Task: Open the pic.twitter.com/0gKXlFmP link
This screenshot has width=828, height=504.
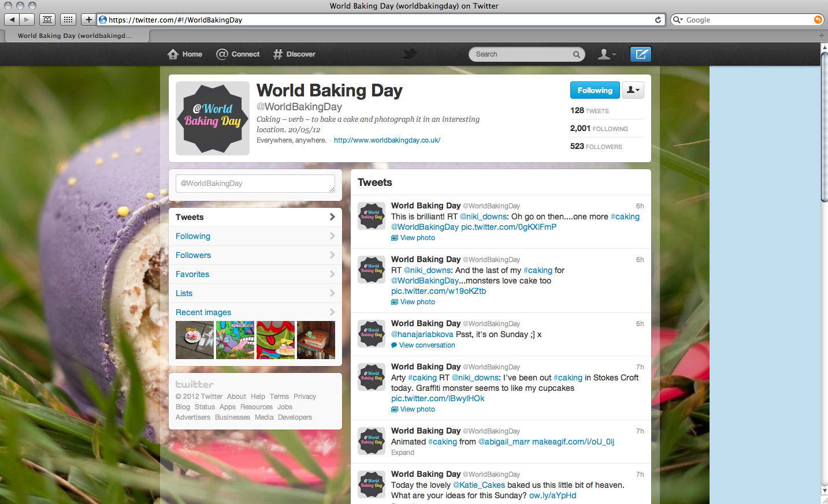Action: [509, 227]
